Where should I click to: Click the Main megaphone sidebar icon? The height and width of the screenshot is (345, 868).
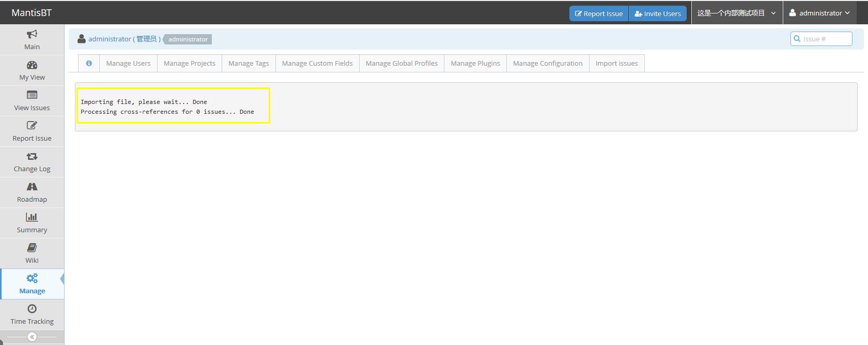pos(32,34)
